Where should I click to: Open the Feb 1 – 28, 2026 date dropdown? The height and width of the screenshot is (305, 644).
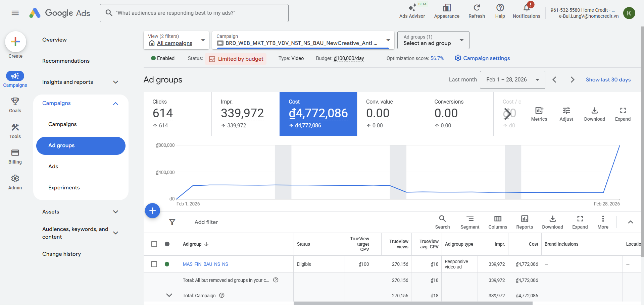coord(512,80)
